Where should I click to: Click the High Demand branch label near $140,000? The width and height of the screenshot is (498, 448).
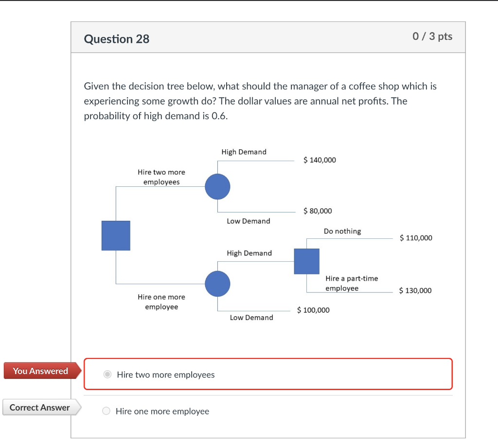click(x=244, y=152)
